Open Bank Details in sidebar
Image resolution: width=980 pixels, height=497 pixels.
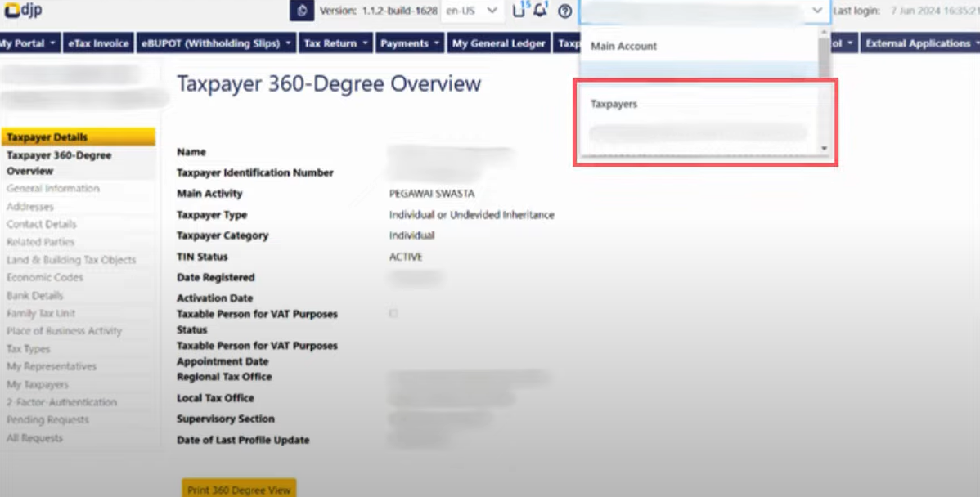(35, 295)
